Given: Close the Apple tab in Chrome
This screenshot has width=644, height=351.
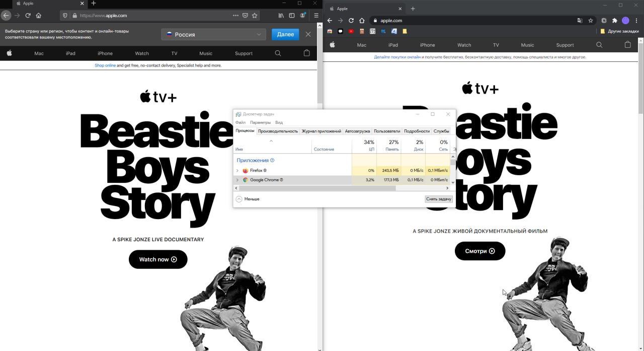Looking at the screenshot, I should pos(400,9).
